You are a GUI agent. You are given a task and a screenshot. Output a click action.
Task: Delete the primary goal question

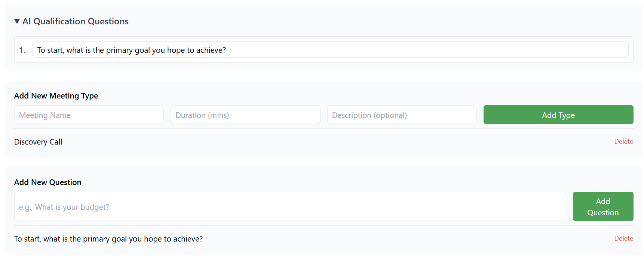click(x=623, y=239)
